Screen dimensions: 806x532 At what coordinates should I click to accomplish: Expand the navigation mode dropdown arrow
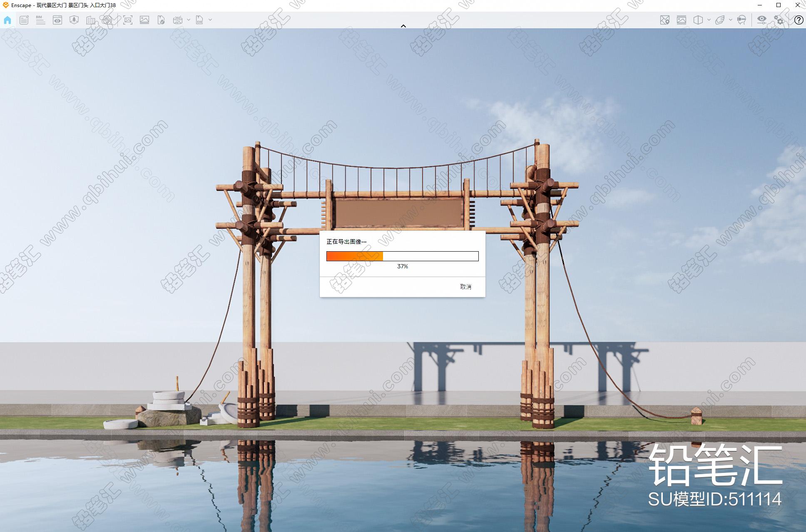coord(731,20)
